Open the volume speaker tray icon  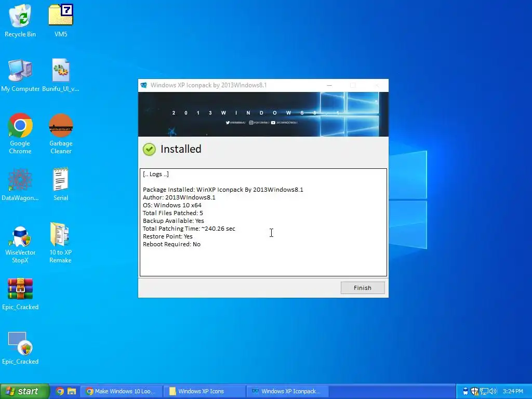pos(493,391)
